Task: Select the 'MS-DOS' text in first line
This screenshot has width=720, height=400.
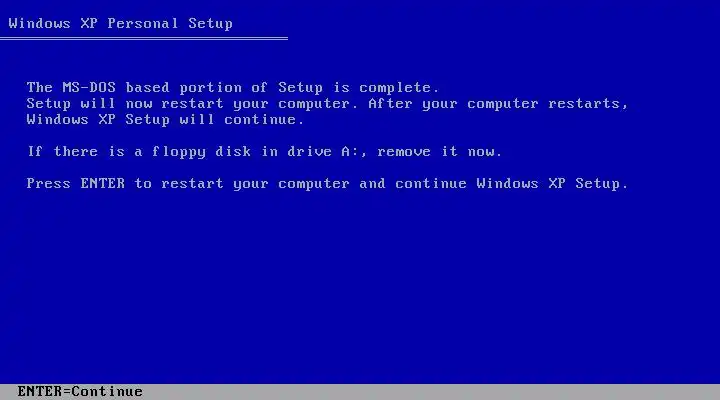Action: click(x=89, y=87)
